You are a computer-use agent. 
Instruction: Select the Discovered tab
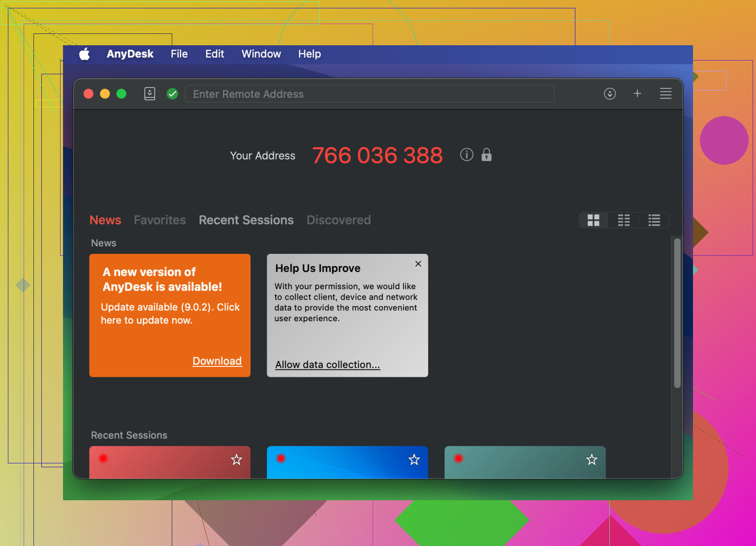(339, 220)
